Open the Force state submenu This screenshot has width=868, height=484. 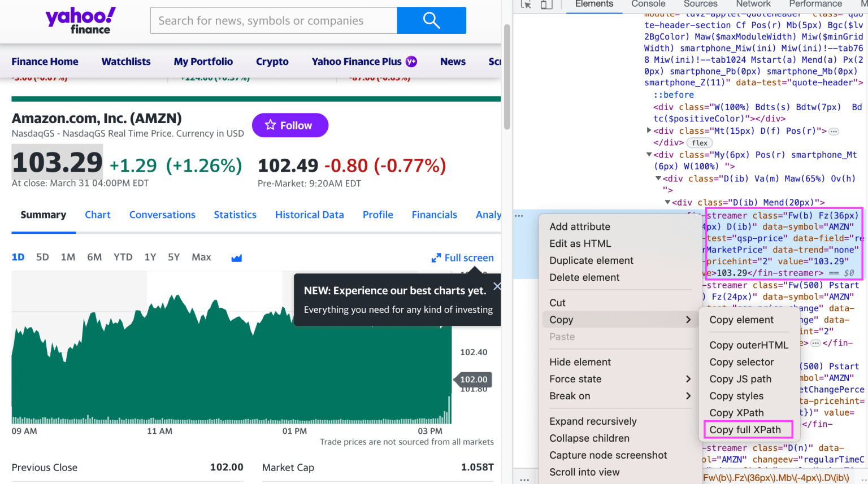click(x=575, y=379)
